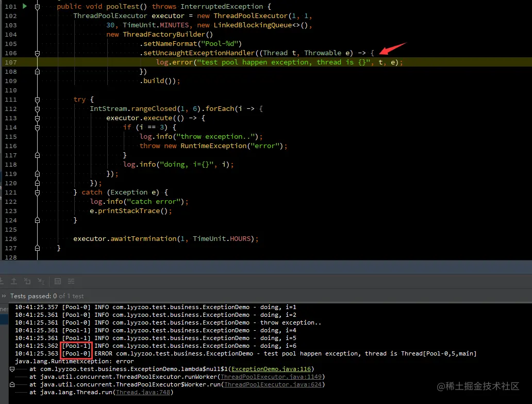This screenshot has height=404, width=532.
Task: Click the "throw exception.." string on line 115
Action: pos(215,137)
